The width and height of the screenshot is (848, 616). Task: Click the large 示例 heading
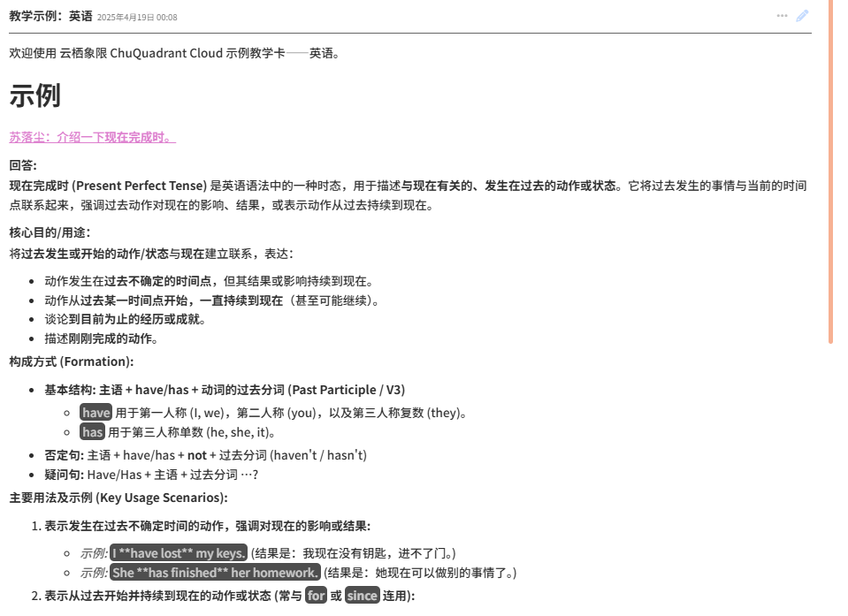(x=34, y=95)
